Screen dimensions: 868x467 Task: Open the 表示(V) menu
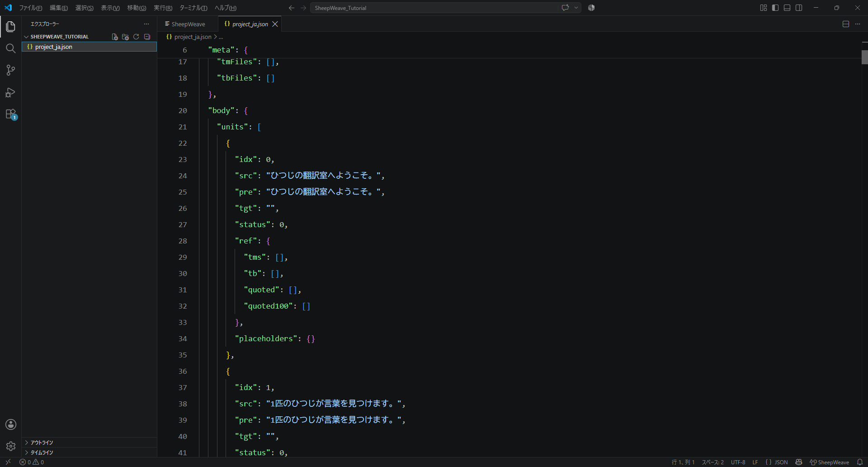110,8
